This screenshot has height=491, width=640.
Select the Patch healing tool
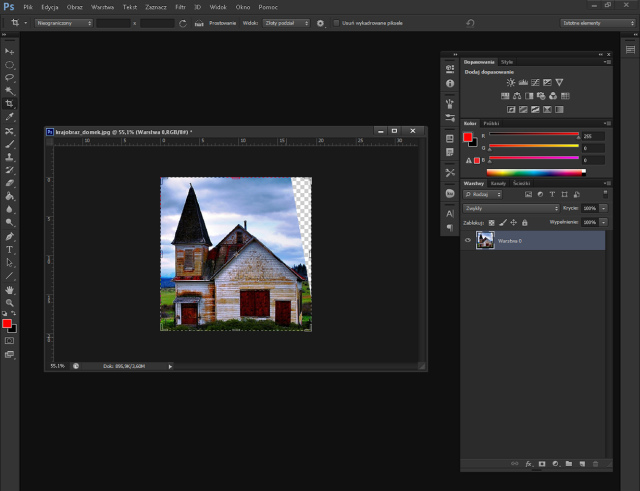click(9, 131)
